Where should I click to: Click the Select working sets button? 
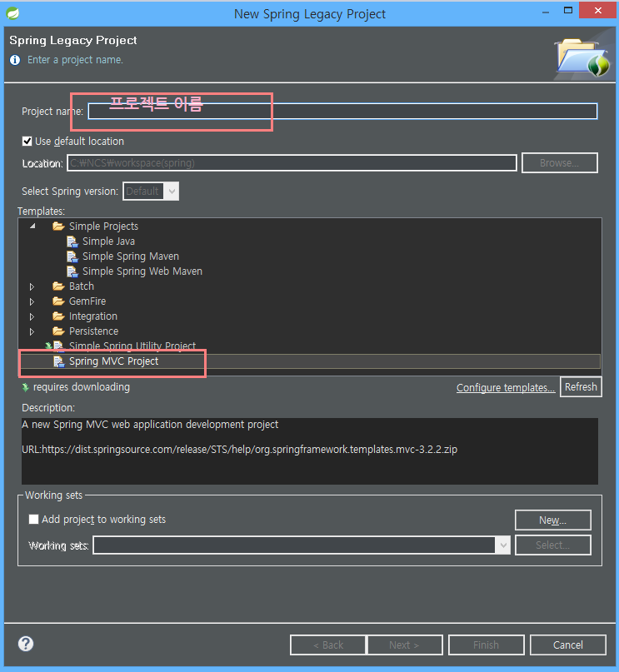pyautogui.click(x=553, y=545)
